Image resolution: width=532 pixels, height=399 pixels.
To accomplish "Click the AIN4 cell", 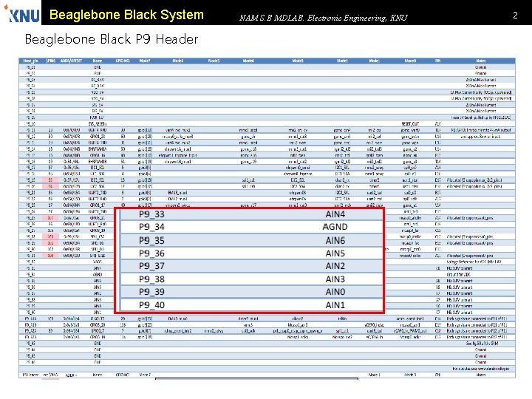I will coord(335,214).
